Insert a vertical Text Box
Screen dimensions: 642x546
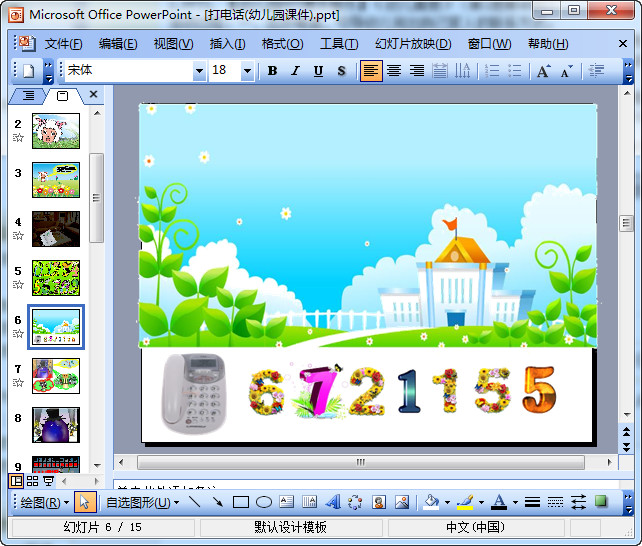[310, 502]
